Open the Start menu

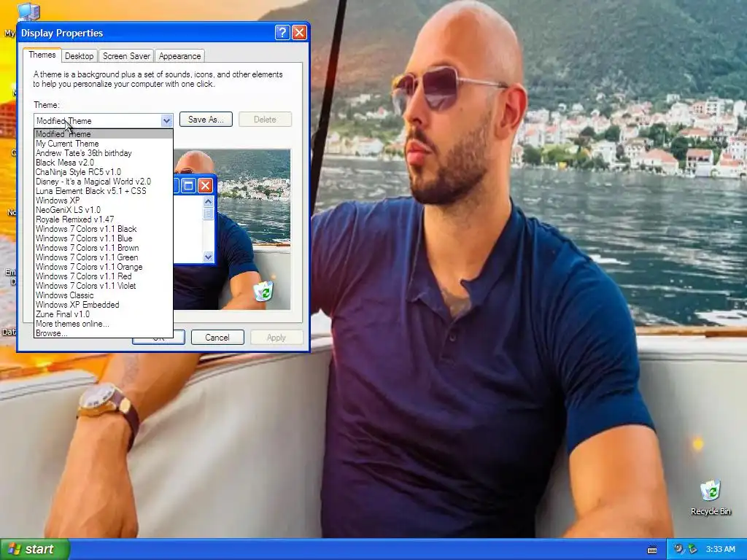[x=35, y=549]
